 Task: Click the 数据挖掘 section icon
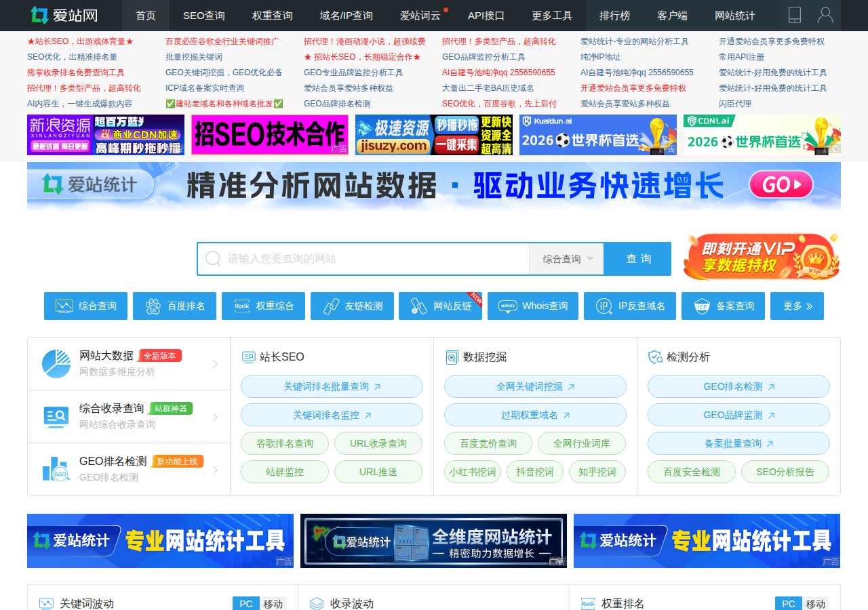click(x=452, y=357)
